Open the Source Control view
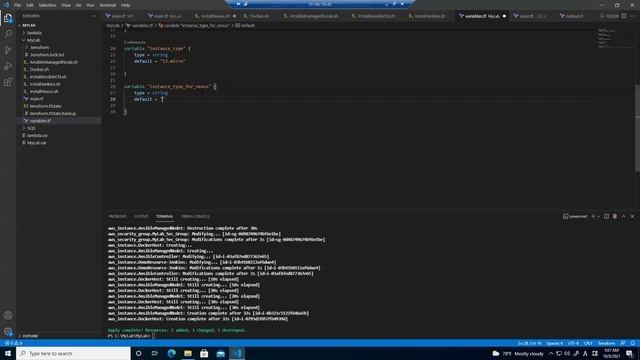The width and height of the screenshot is (640, 360). pyautogui.click(x=8, y=50)
